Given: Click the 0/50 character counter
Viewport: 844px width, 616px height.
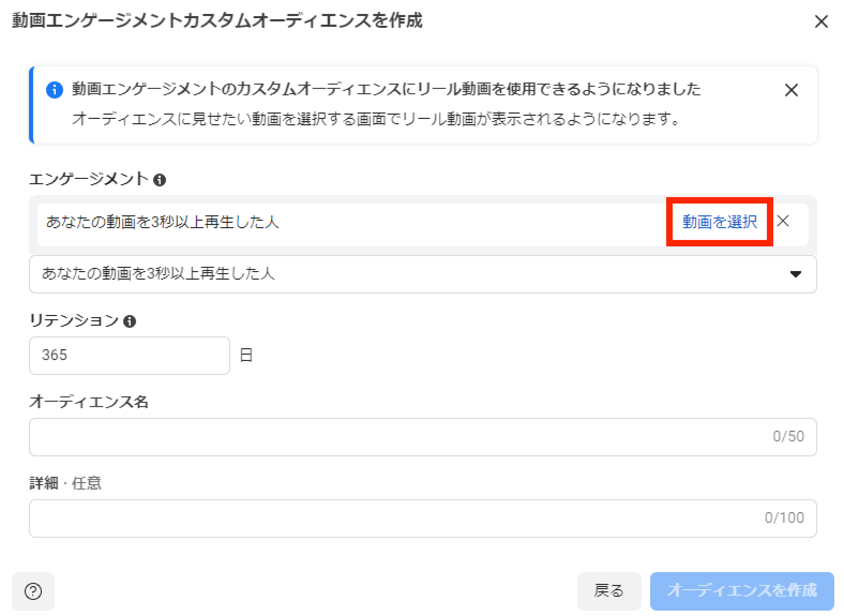Looking at the screenshot, I should pyautogui.click(x=788, y=437).
